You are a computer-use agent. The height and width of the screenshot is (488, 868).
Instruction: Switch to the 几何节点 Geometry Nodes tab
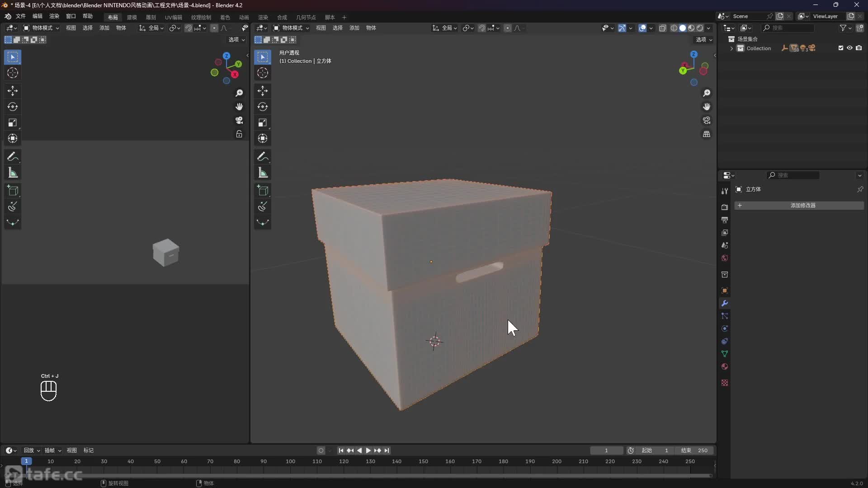[x=306, y=17]
